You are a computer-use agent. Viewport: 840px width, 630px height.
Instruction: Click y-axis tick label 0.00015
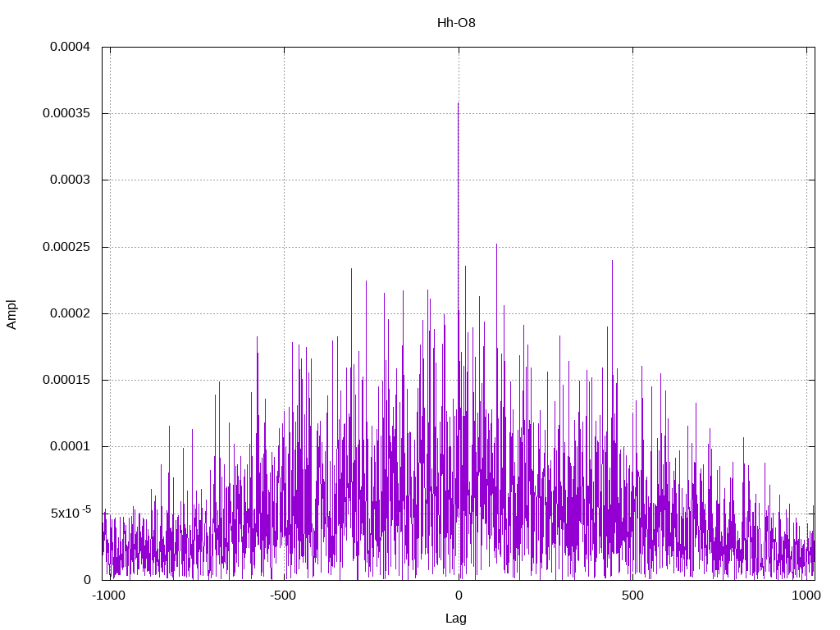coord(67,380)
